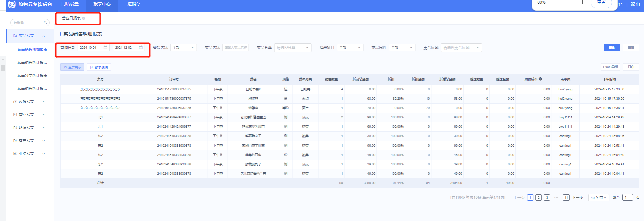Click the sidebar search magnifier icon
This screenshot has height=221, width=644.
45,23
